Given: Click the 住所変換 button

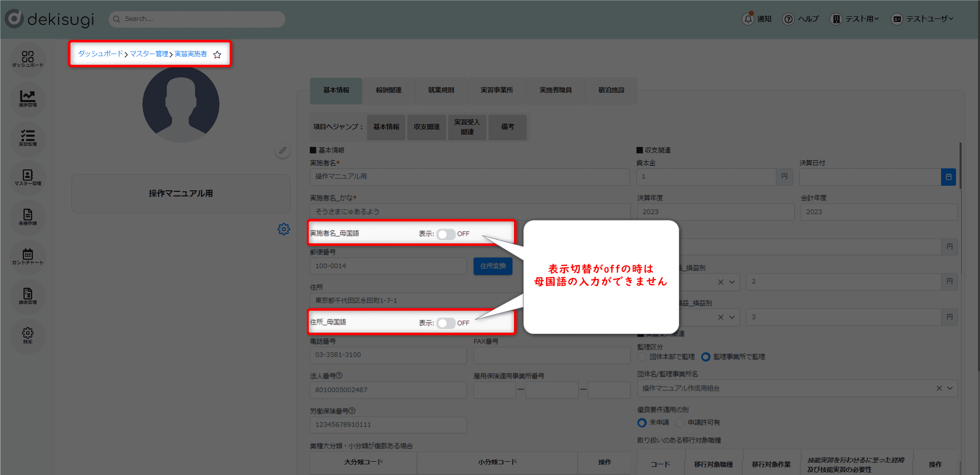Looking at the screenshot, I should click(x=493, y=266).
